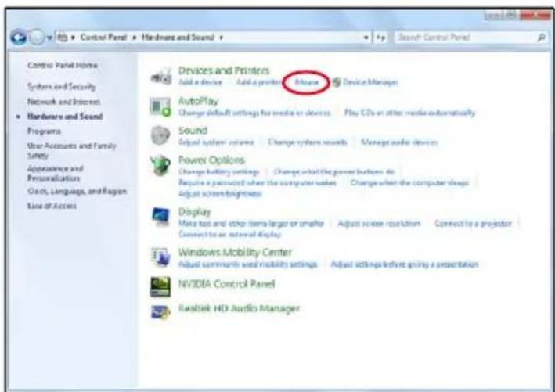Click the Device Manager shield icon

pyautogui.click(x=337, y=82)
